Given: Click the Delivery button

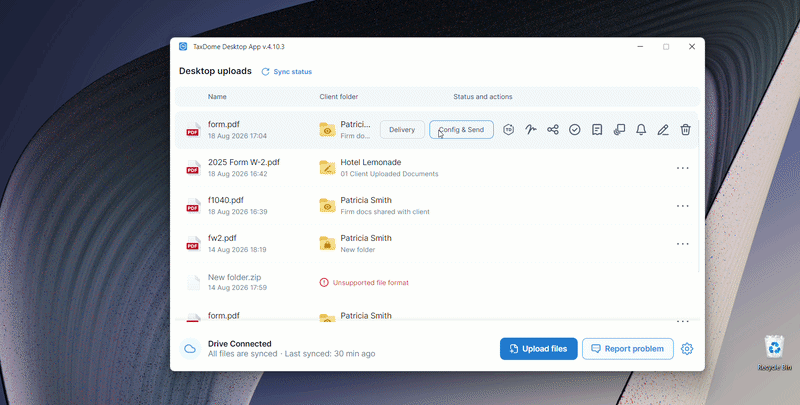Looking at the screenshot, I should tap(402, 130).
